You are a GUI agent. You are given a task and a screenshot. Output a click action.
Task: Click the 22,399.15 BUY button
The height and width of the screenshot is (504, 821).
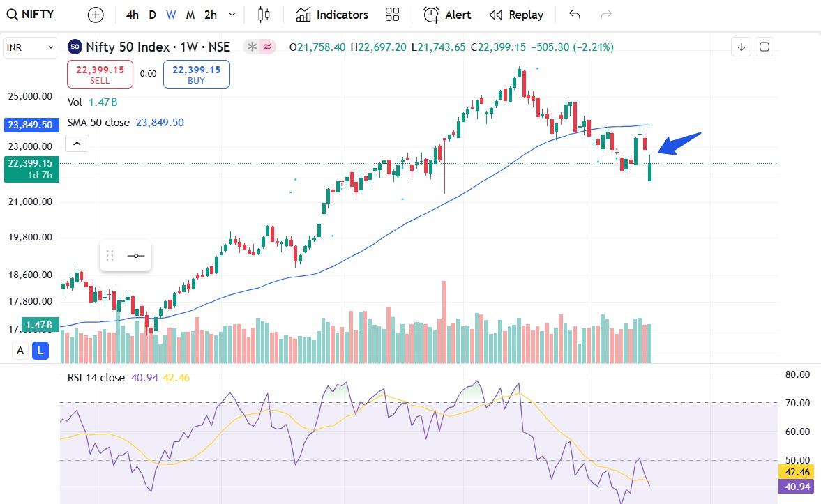point(196,75)
